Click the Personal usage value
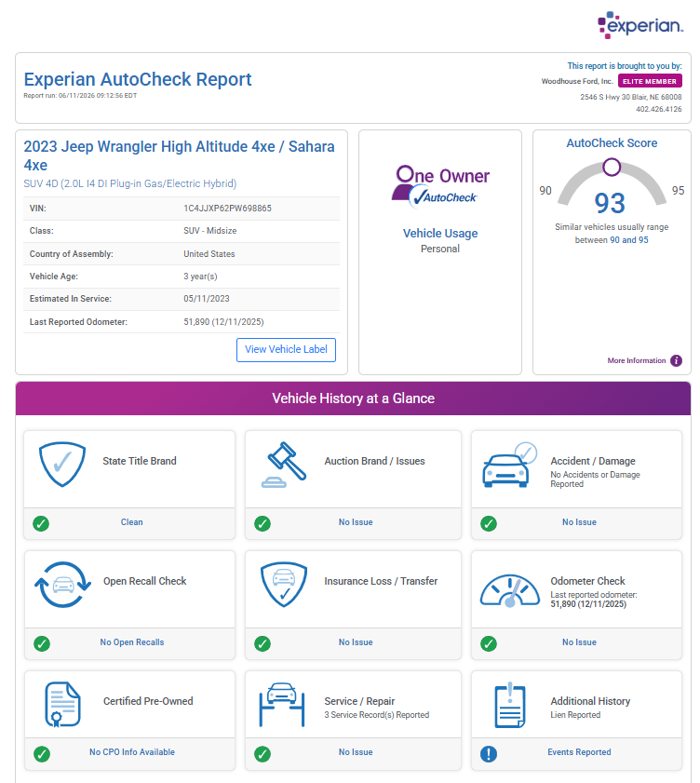The height and width of the screenshot is (783, 700). pos(440,249)
